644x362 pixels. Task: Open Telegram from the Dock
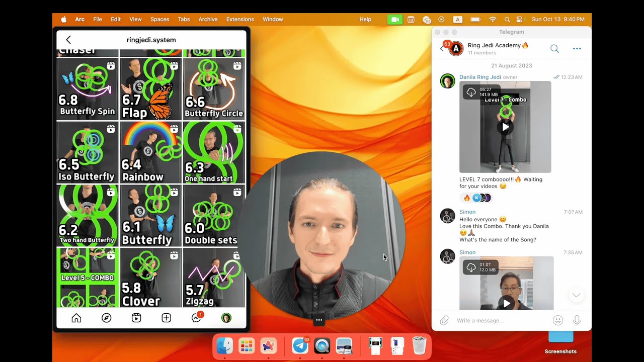[x=300, y=346]
